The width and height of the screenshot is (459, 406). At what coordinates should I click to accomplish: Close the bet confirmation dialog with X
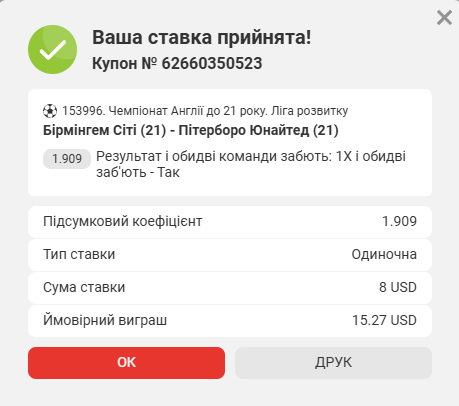(444, 17)
